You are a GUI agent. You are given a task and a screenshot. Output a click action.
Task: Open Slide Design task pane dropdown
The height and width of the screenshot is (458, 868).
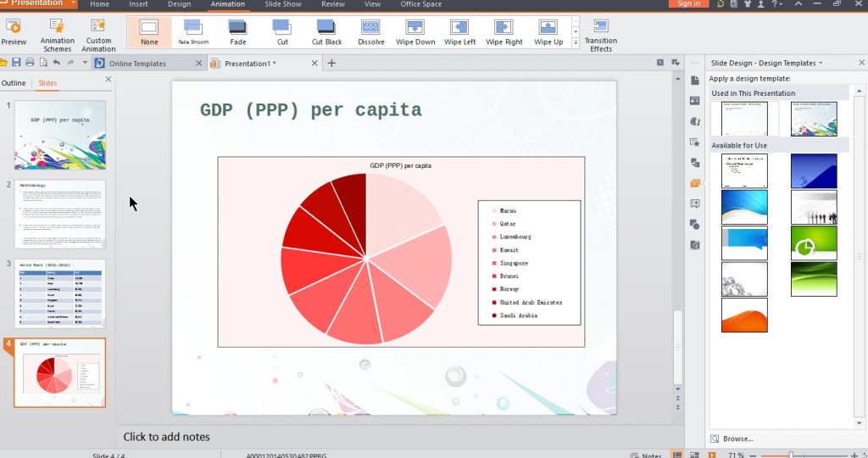(x=821, y=63)
